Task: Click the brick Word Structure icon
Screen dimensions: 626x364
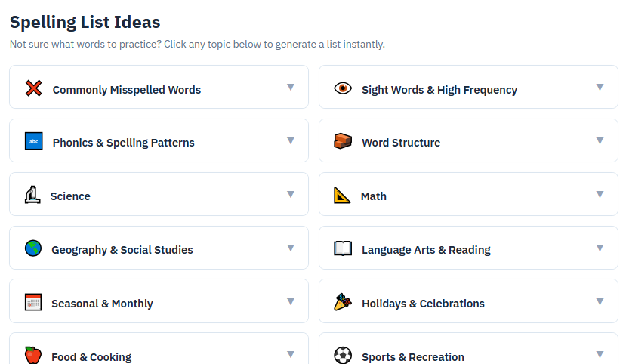Action: click(343, 141)
